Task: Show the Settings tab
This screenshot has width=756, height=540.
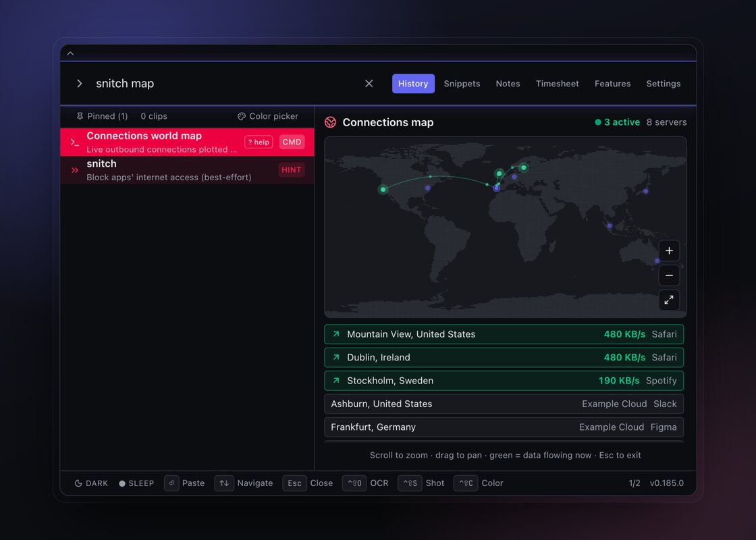Action: [x=664, y=84]
